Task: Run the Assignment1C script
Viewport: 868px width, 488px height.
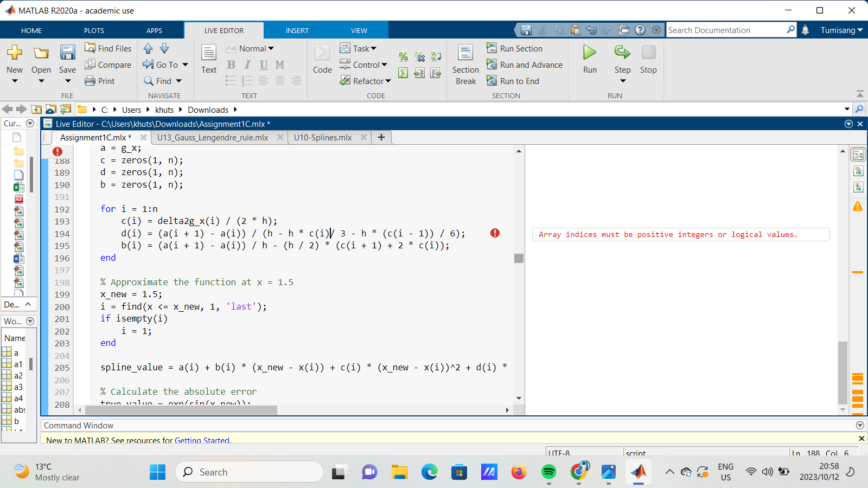Action: pyautogui.click(x=589, y=57)
